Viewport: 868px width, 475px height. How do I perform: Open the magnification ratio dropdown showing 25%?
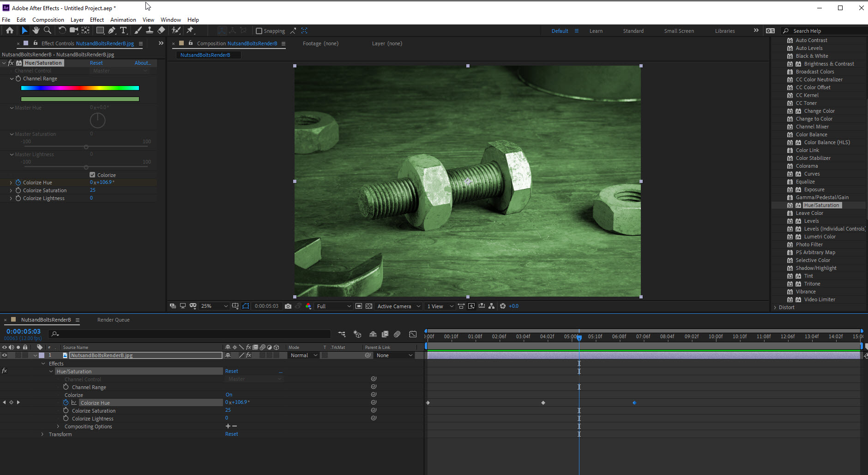click(212, 306)
